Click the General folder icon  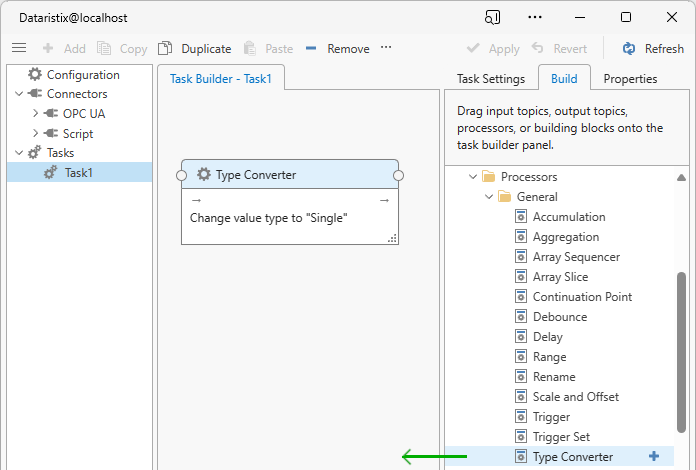pos(505,197)
